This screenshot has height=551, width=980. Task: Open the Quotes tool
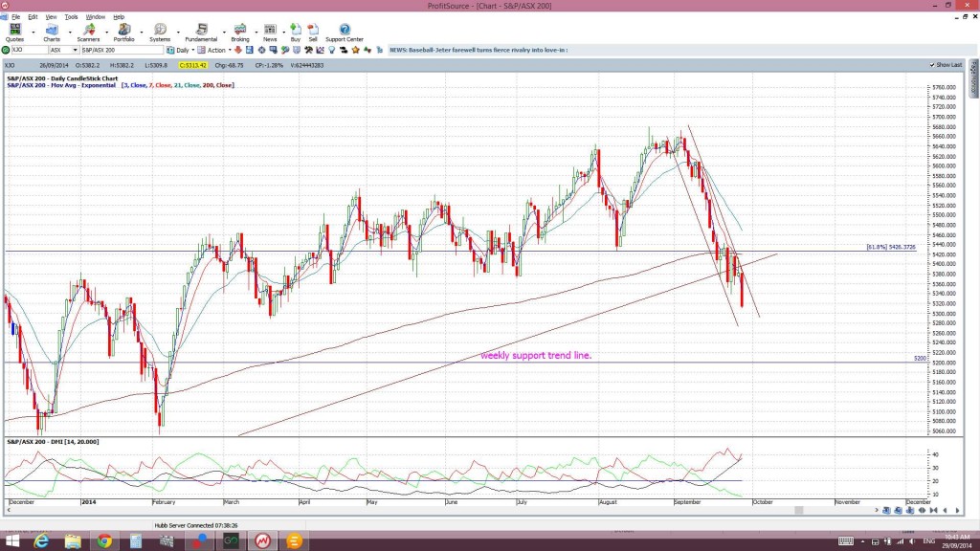tap(14, 33)
